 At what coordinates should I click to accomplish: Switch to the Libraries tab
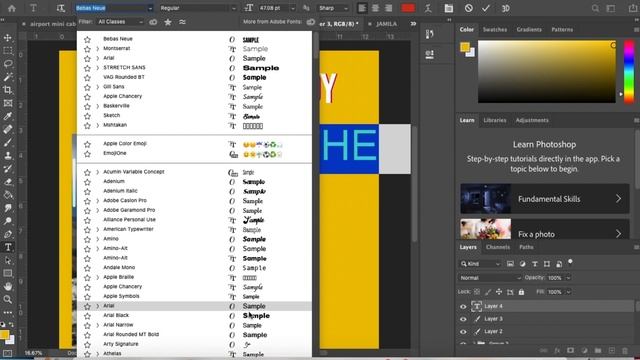495,120
